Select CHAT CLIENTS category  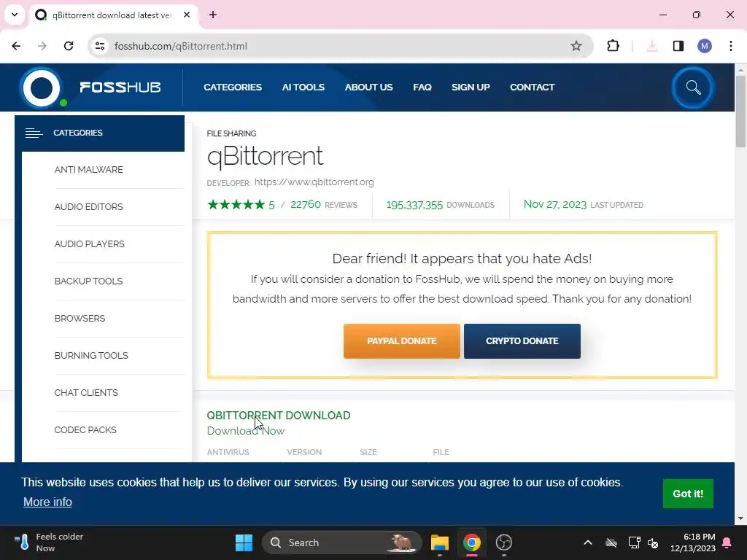point(86,392)
